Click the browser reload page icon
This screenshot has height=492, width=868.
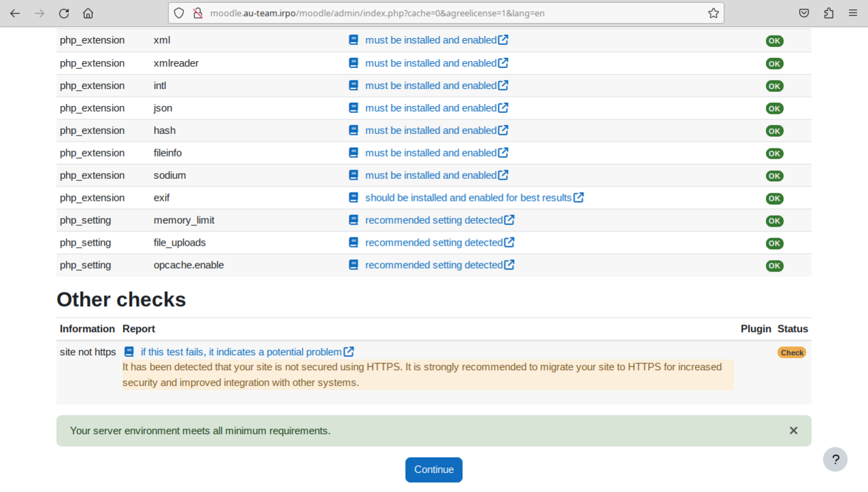(x=64, y=14)
